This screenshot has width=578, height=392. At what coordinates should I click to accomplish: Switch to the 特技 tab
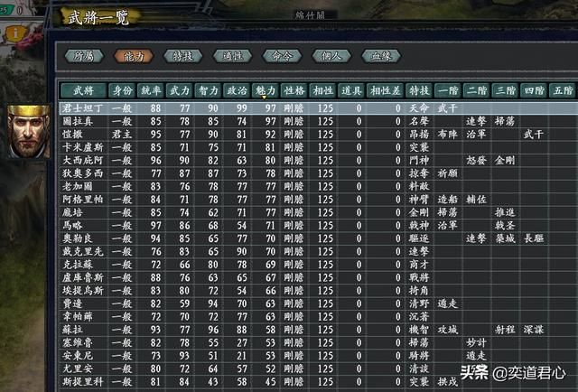tap(182, 56)
